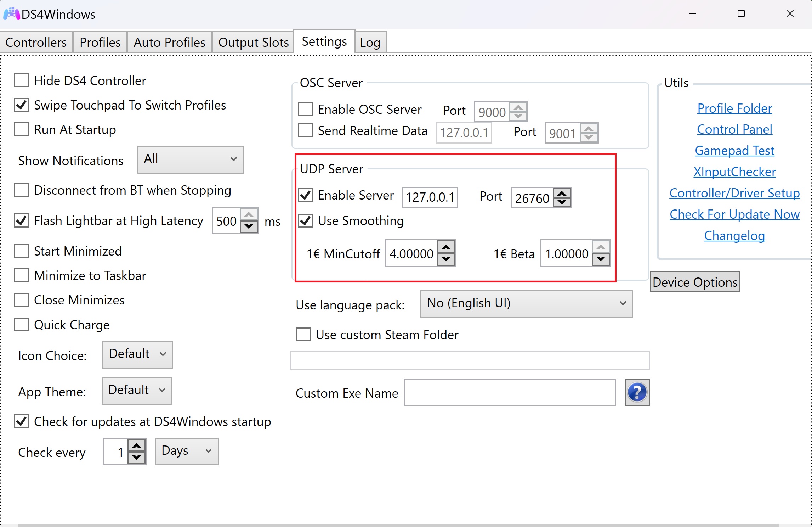Click the horizontal scrollbar at window bottom
Screen dimensions: 812x527
point(398,525)
